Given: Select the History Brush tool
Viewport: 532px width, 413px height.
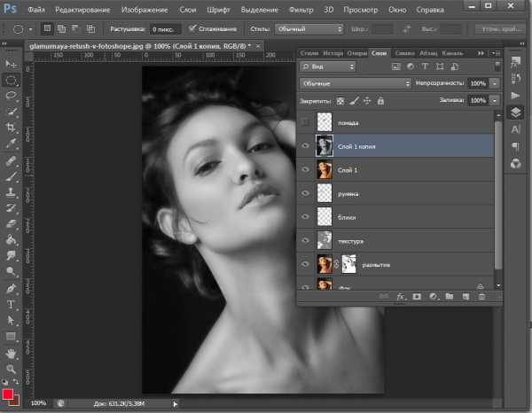Looking at the screenshot, I should click(11, 208).
